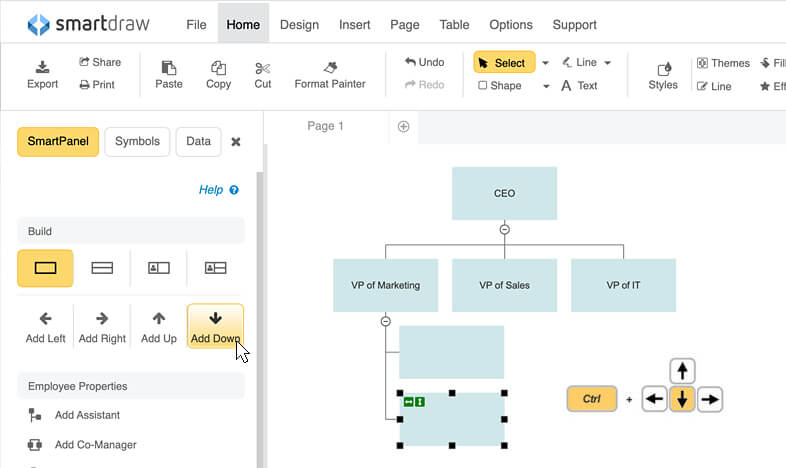Open Themes

(x=723, y=63)
